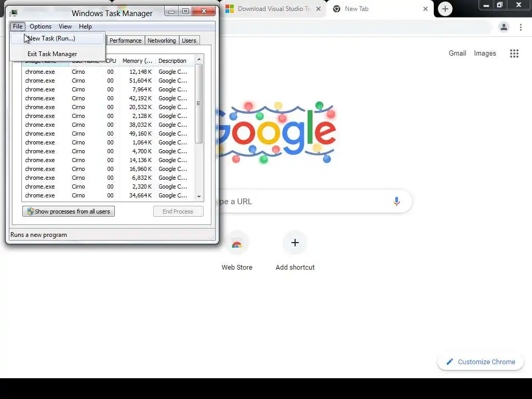This screenshot has height=399, width=532.
Task: Open the Chrome profile avatar menu
Action: point(504,27)
